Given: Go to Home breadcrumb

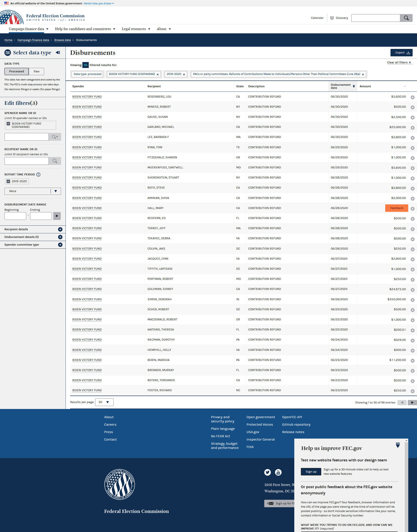Looking at the screenshot, I should (8, 40).
